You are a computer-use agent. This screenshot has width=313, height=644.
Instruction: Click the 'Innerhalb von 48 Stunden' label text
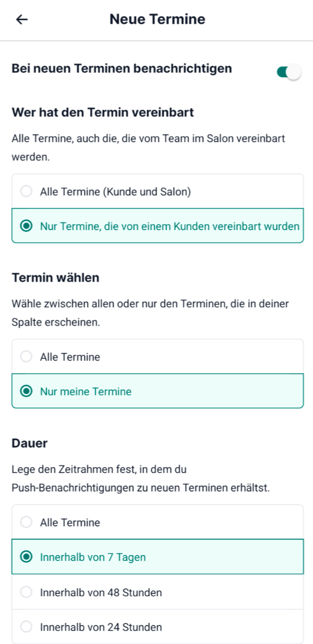(101, 593)
